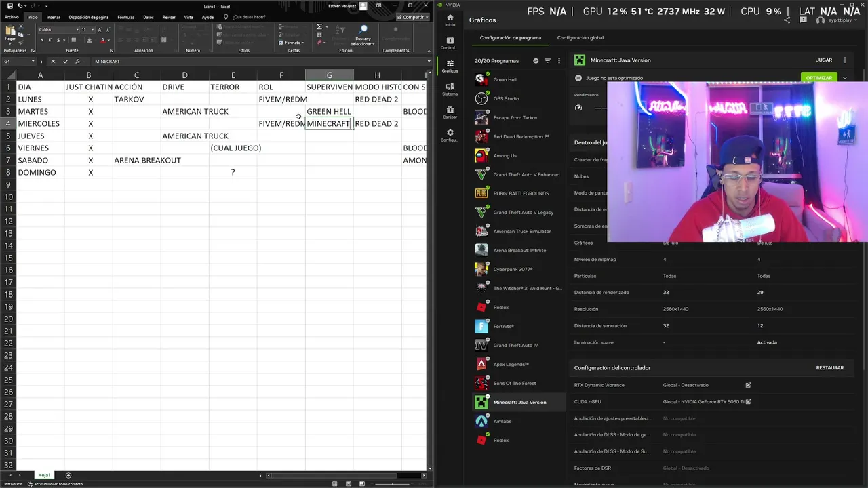Increase font size with the larger A icon
This screenshot has height=488, width=868.
pos(100,30)
